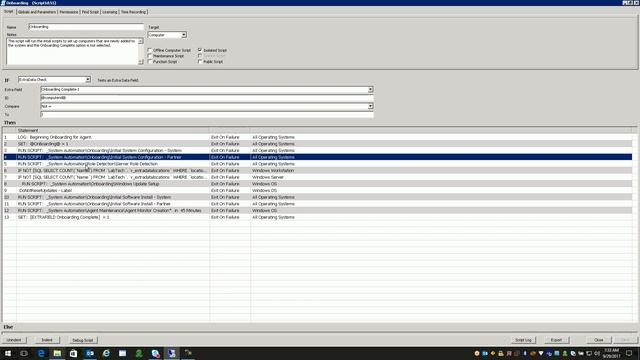Toggle the Offline Computer Script checkbox
Image resolution: width=640 pixels, height=360 pixels.
pyautogui.click(x=150, y=50)
